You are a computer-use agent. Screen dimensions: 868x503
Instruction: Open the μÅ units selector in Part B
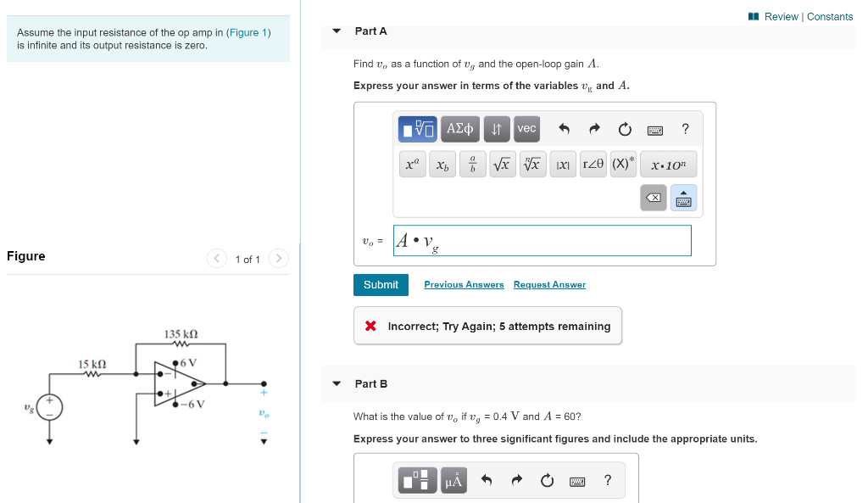point(453,479)
